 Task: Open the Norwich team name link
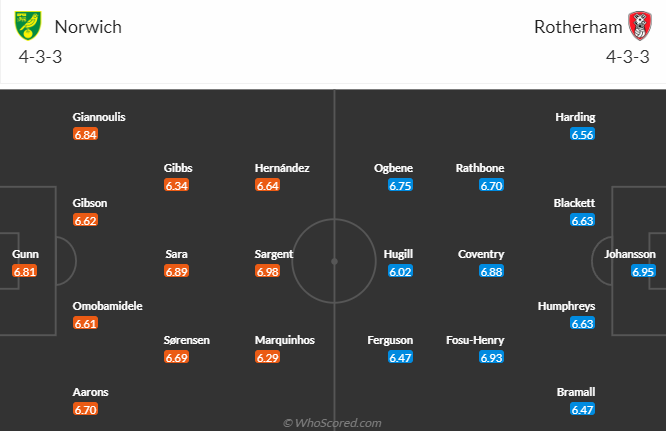[x=88, y=27]
